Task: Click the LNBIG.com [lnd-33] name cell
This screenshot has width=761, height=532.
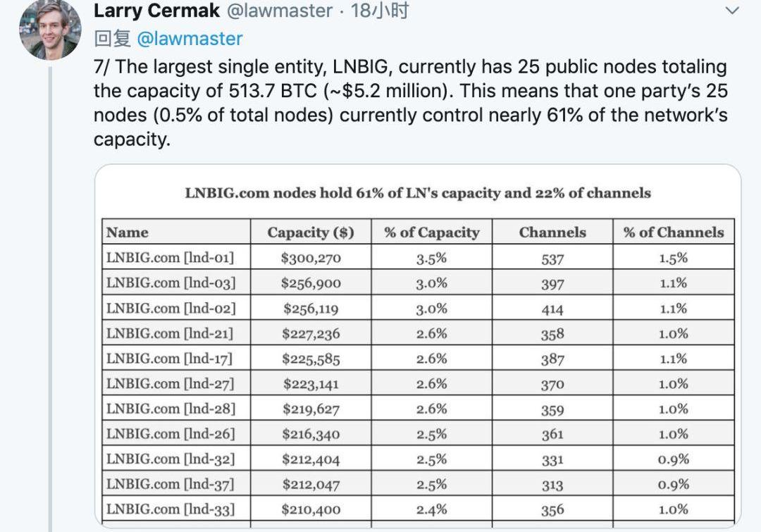Action: [x=169, y=509]
